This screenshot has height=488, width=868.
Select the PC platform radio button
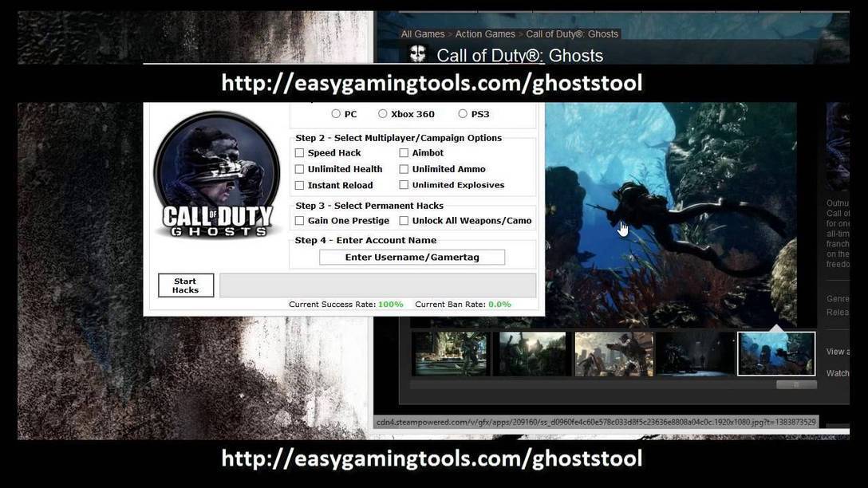tap(335, 113)
